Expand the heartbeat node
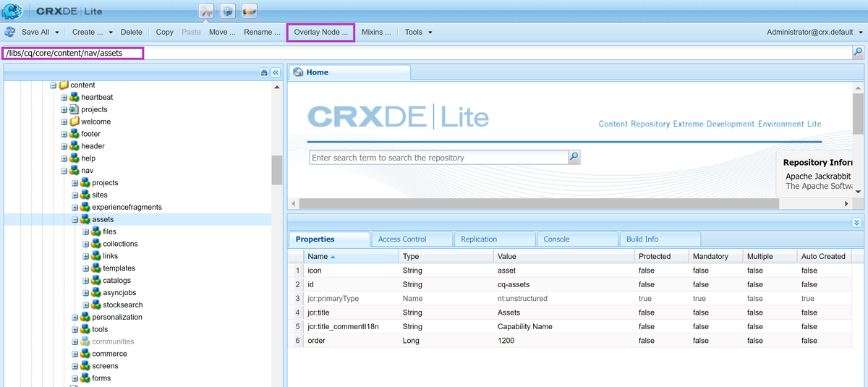Screen dimensions: 868x387 click(64, 98)
